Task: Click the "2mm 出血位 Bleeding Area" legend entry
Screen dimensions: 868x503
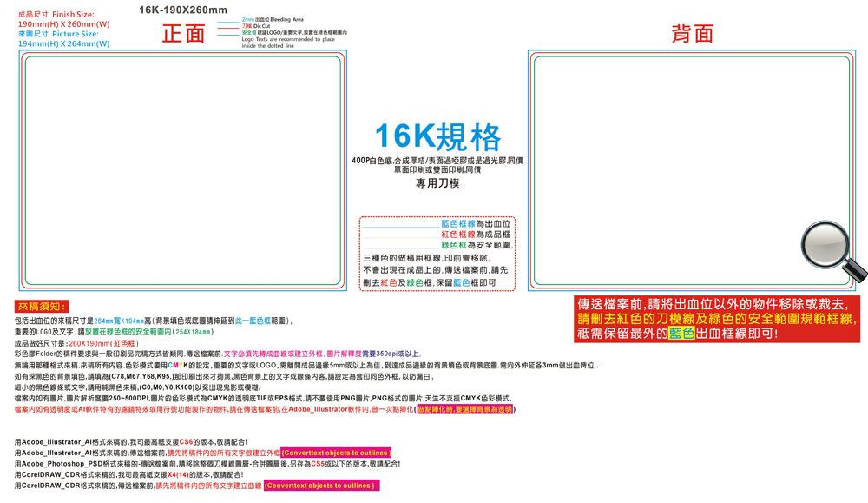Action: click(273, 19)
